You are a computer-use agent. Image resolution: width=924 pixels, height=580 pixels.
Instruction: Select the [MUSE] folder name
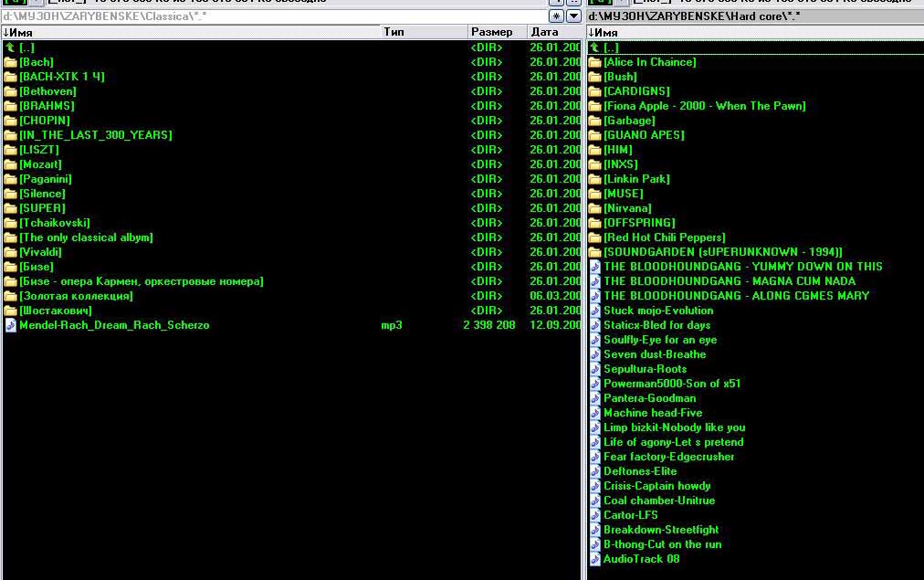624,194
